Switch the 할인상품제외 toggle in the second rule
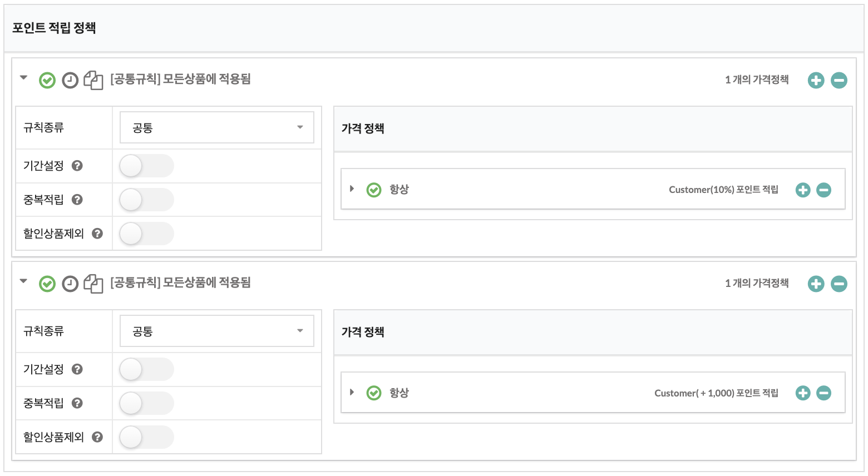Screen dimensions: 868x476 [147, 437]
